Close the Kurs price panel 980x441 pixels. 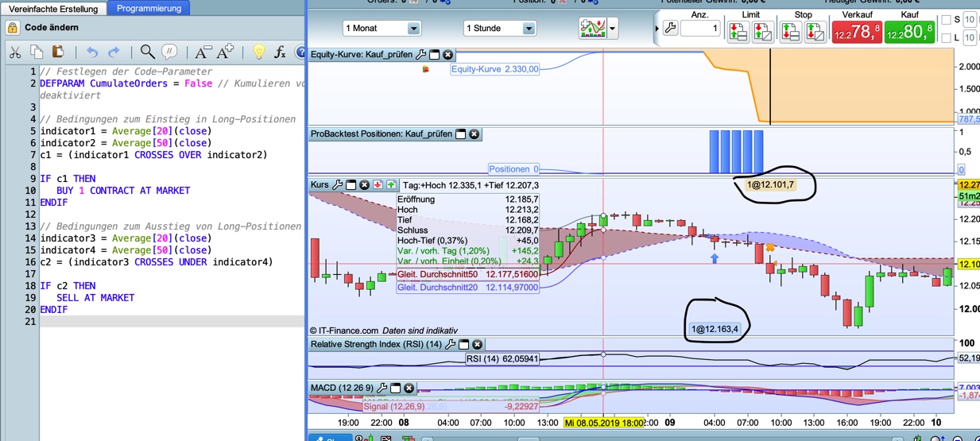coord(364,185)
